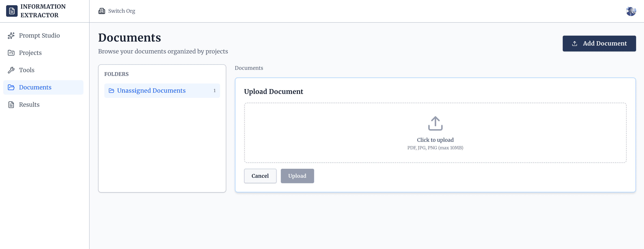Switch to the Documents section in sidebar
The image size is (644, 249).
tap(35, 87)
